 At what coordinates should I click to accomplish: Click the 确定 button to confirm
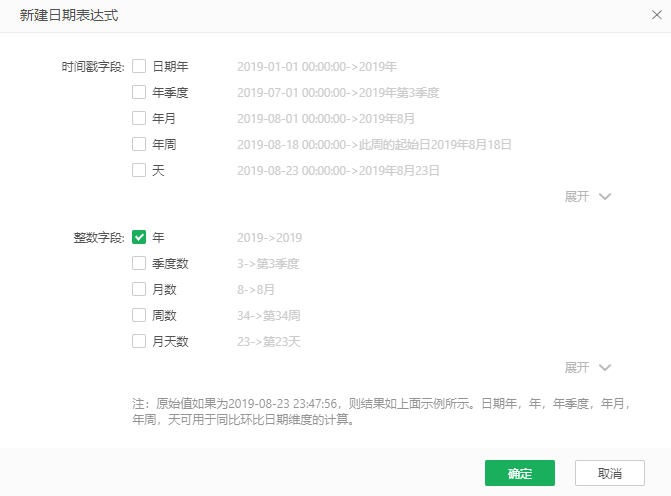[519, 473]
